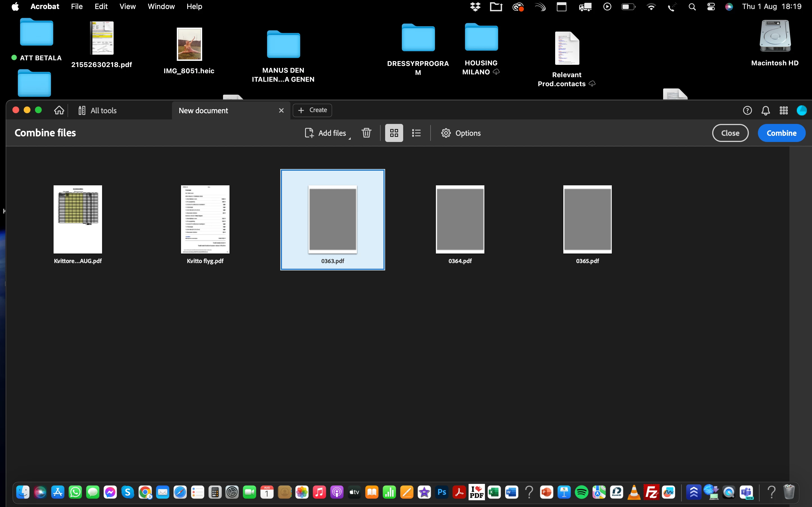Open the apps grid icon
Image resolution: width=812 pixels, height=507 pixels.
pos(784,110)
